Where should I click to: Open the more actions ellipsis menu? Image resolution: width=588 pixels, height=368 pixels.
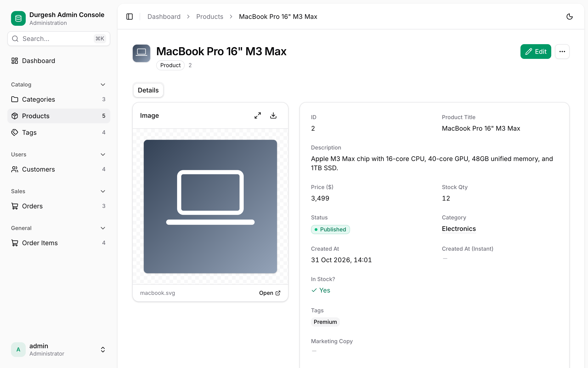pos(562,52)
